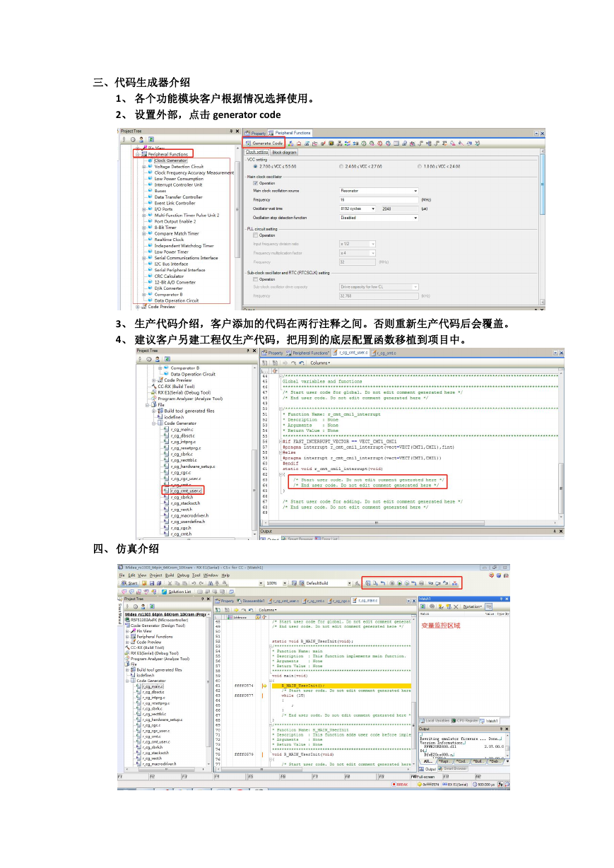The width and height of the screenshot is (614, 868).
Task: Click Build and Download icon in debug toolbar
Action: pos(368,583)
